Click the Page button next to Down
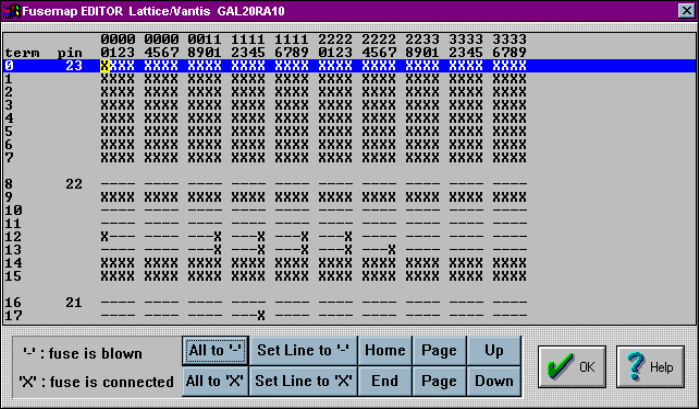 (439, 381)
